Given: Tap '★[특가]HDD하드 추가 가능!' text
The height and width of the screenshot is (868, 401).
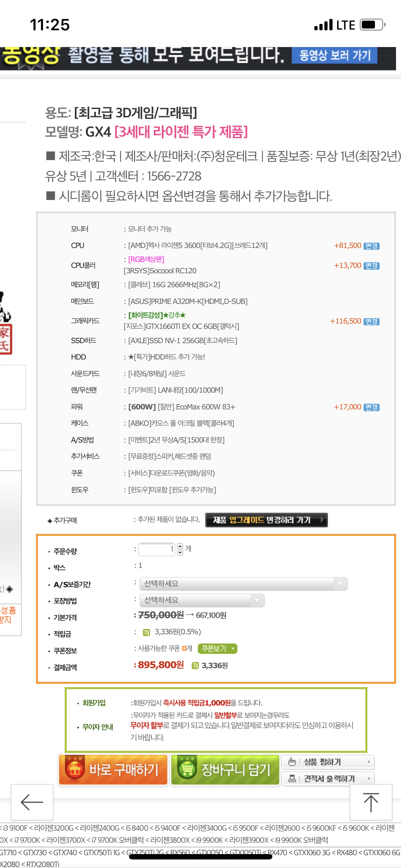Looking at the screenshot, I should pos(166,357).
